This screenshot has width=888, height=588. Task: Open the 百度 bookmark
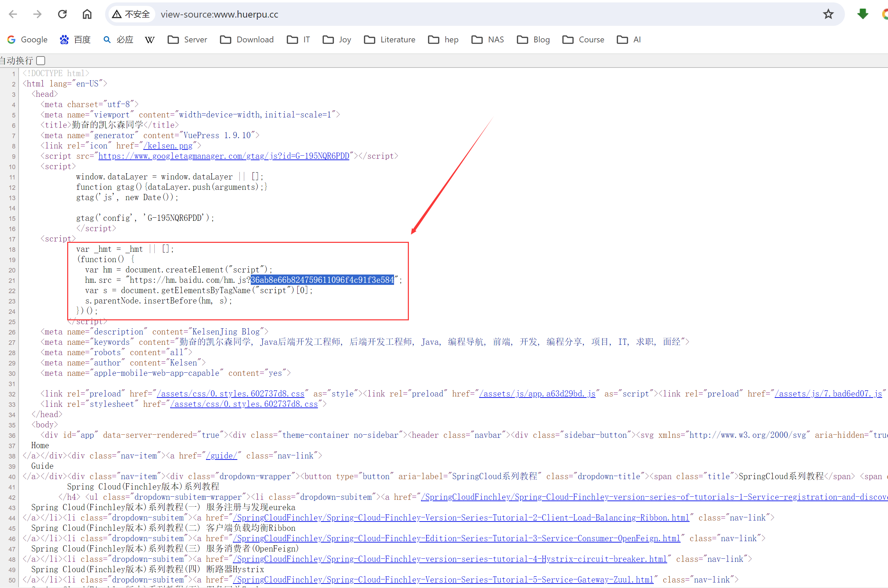75,40
